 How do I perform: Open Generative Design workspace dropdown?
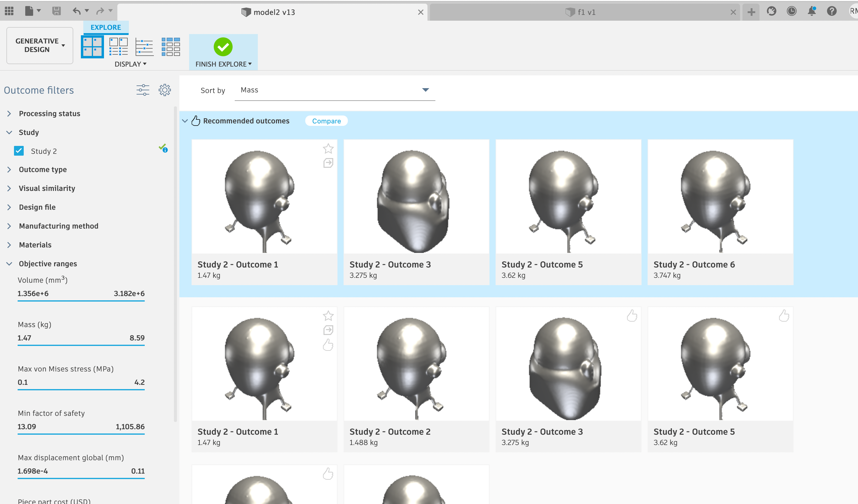pos(40,45)
